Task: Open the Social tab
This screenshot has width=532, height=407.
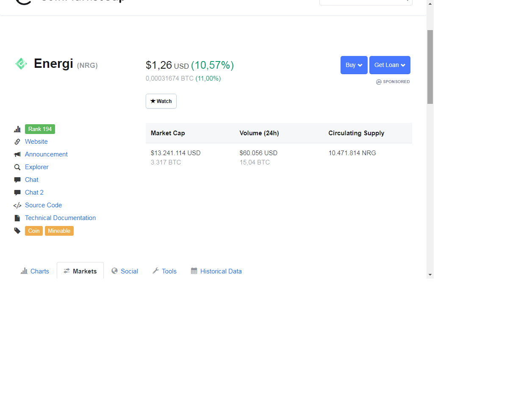Action: [125, 271]
